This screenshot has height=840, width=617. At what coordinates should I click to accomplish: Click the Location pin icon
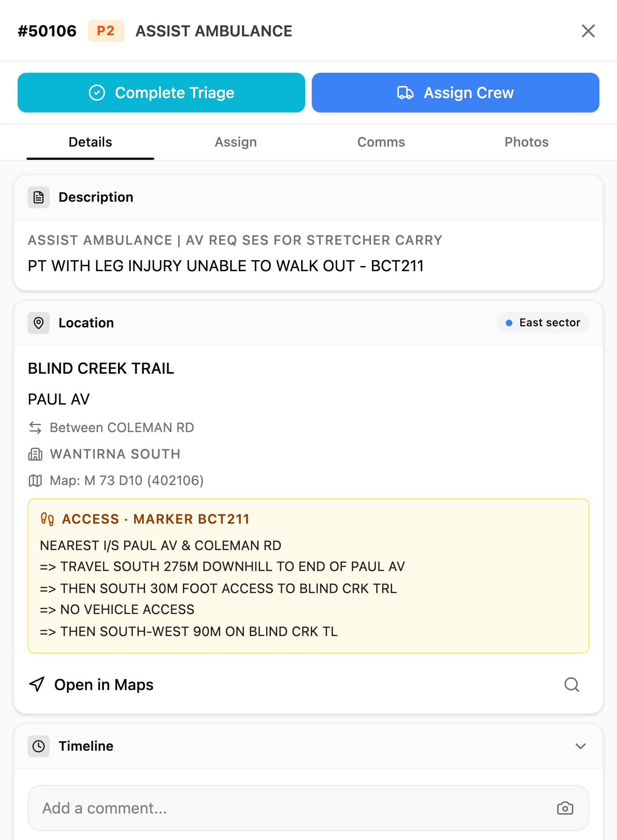coord(39,323)
